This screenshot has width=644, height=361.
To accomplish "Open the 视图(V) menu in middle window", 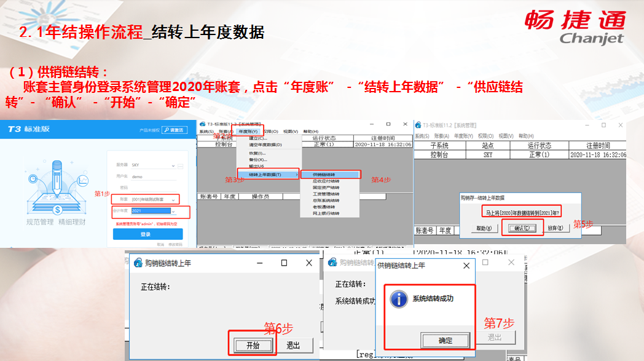I will pyautogui.click(x=291, y=132).
